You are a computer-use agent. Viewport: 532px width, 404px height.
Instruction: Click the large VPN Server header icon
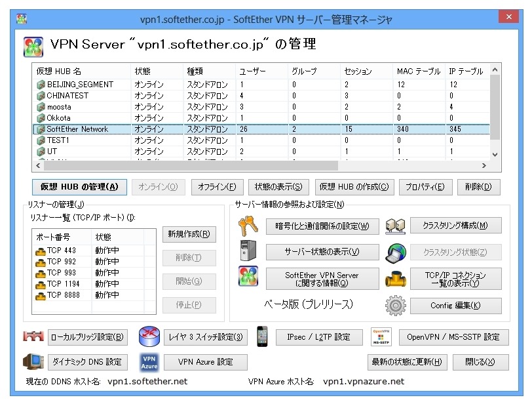coord(33,47)
